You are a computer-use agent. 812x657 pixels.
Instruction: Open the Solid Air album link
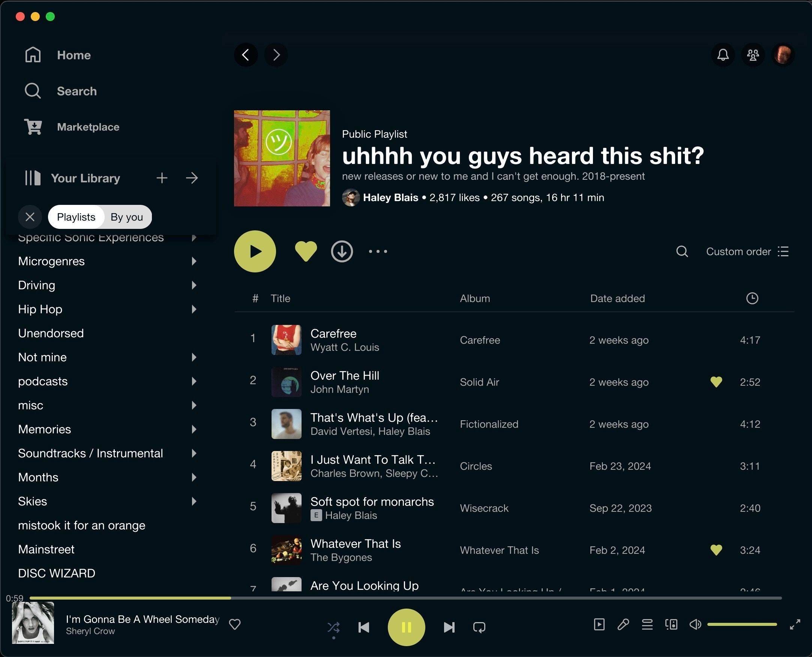click(x=479, y=382)
